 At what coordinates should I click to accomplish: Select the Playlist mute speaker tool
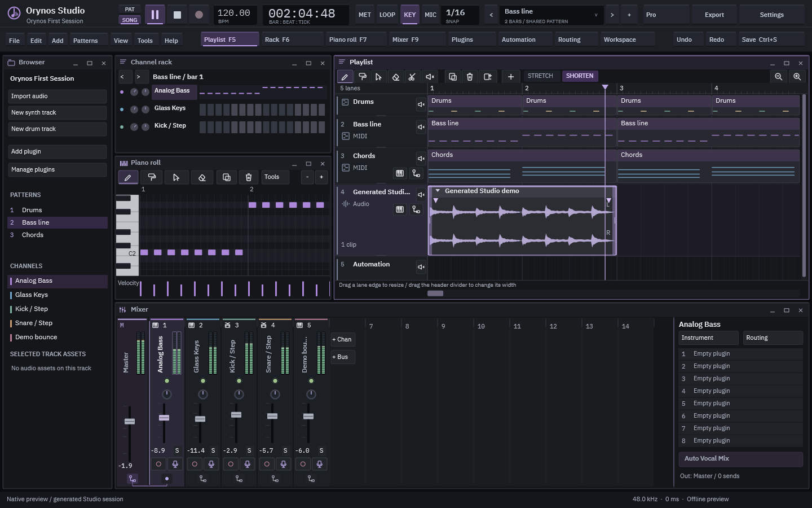pos(430,77)
